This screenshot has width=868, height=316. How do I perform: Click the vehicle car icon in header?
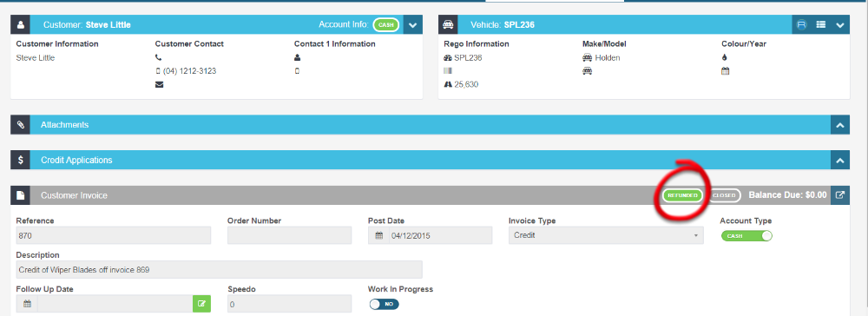pyautogui.click(x=448, y=25)
